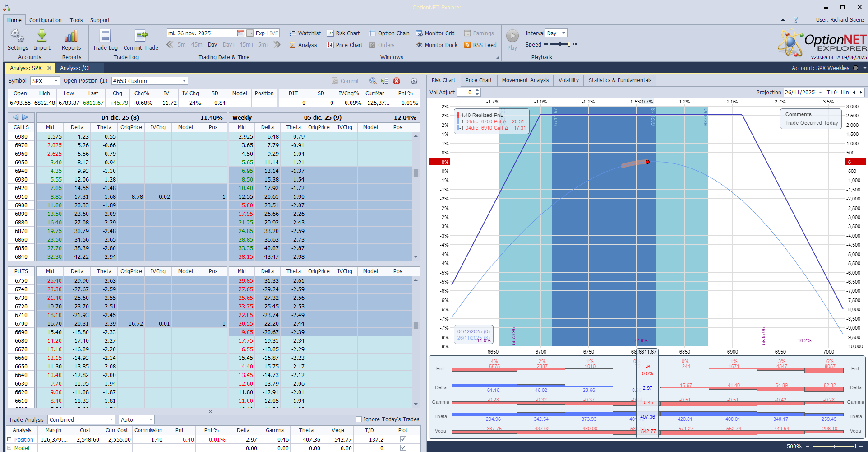This screenshot has height=452, width=868.
Task: Open the Projection date dropdown
Action: (820, 92)
